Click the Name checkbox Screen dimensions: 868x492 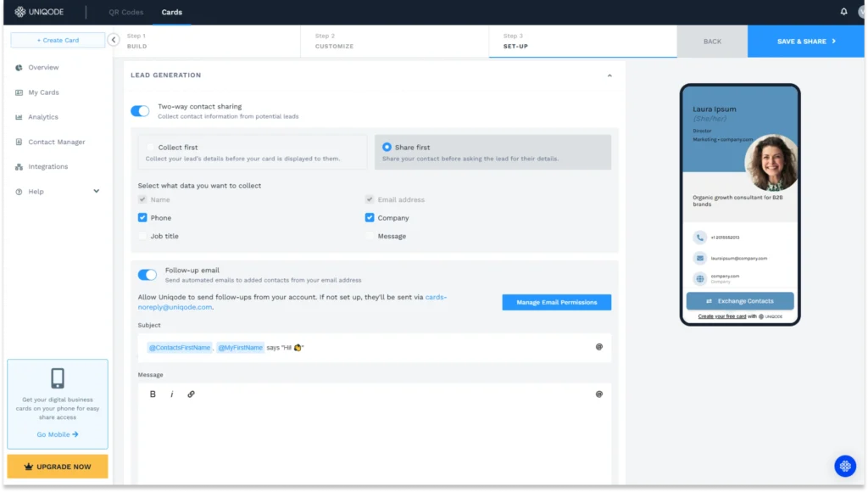pyautogui.click(x=142, y=199)
